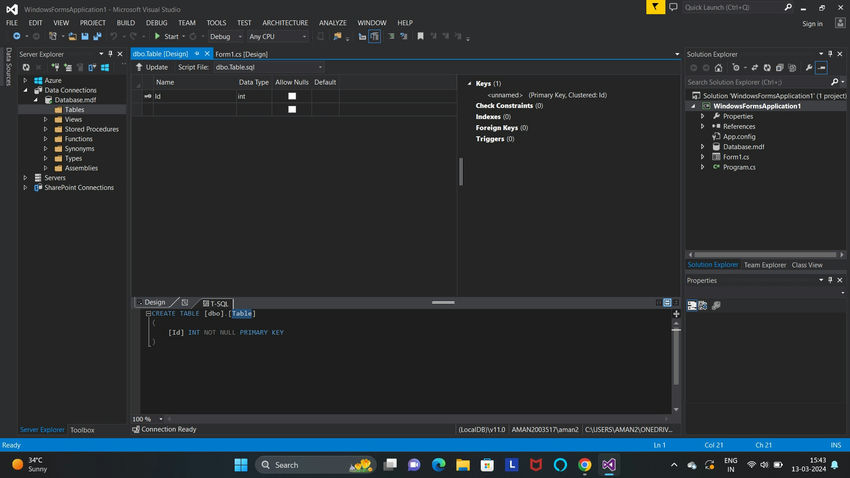
Task: Expand References node in Solution Explorer
Action: [702, 126]
